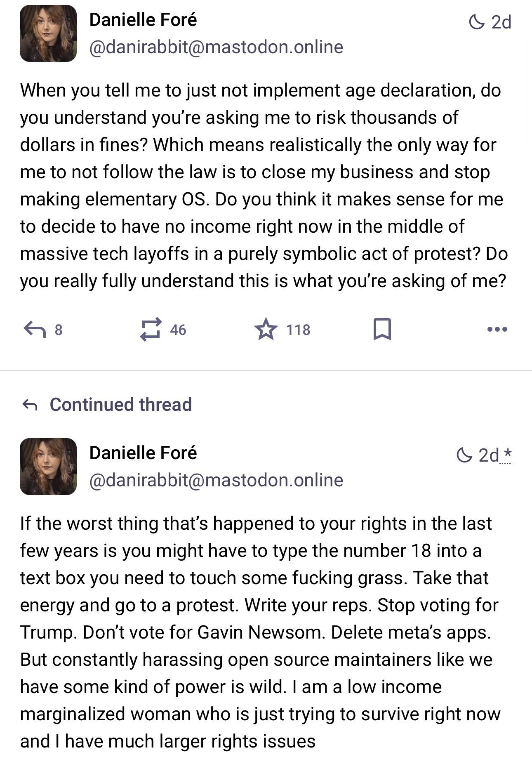Open the first post's profile avatar
The height and width of the screenshot is (764, 532).
point(48,34)
